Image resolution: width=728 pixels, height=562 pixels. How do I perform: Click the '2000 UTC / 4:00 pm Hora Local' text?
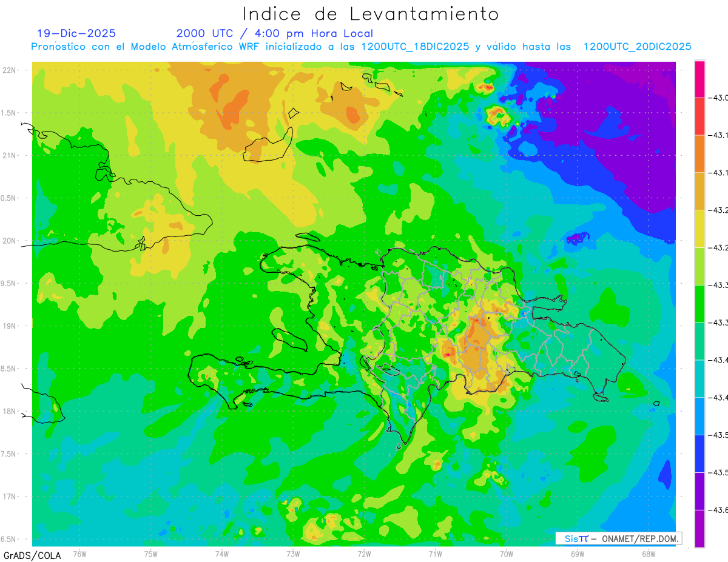(x=275, y=33)
